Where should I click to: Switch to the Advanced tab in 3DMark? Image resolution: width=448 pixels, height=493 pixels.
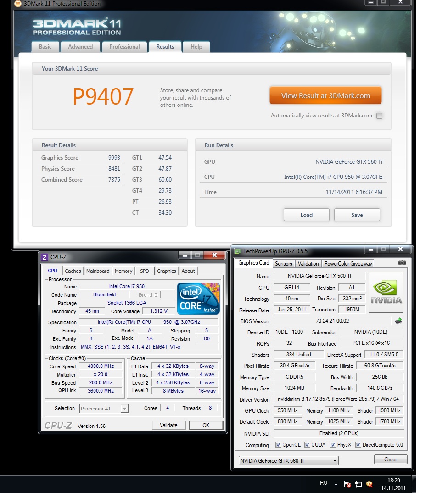(80, 47)
